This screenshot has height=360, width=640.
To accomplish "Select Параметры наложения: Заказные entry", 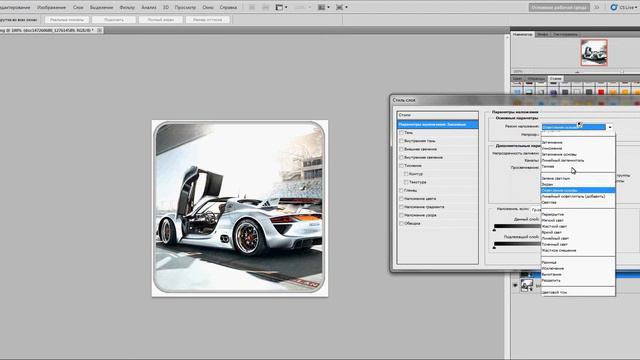I will click(438, 124).
